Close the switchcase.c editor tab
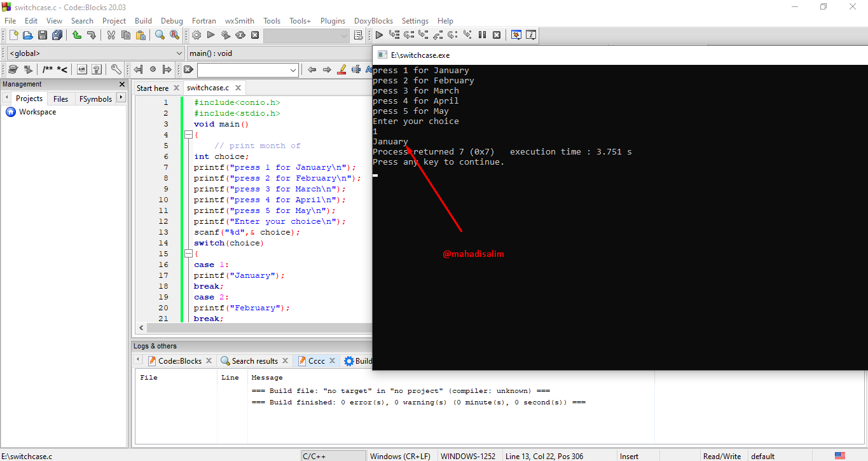This screenshot has width=868, height=461. point(238,88)
